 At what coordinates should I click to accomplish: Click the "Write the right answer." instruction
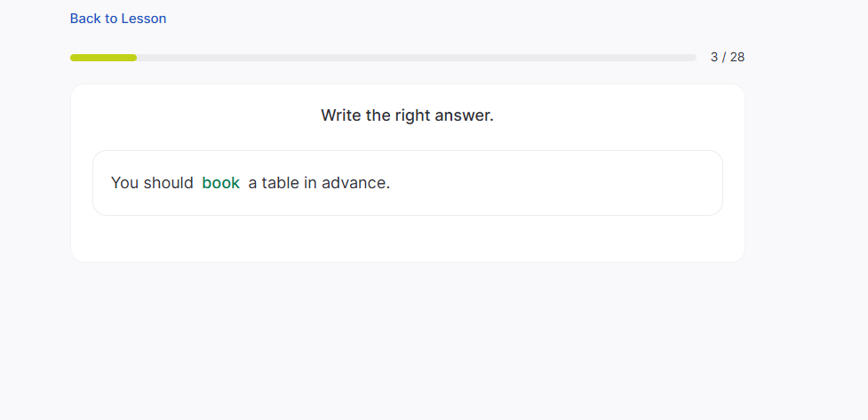pos(407,115)
